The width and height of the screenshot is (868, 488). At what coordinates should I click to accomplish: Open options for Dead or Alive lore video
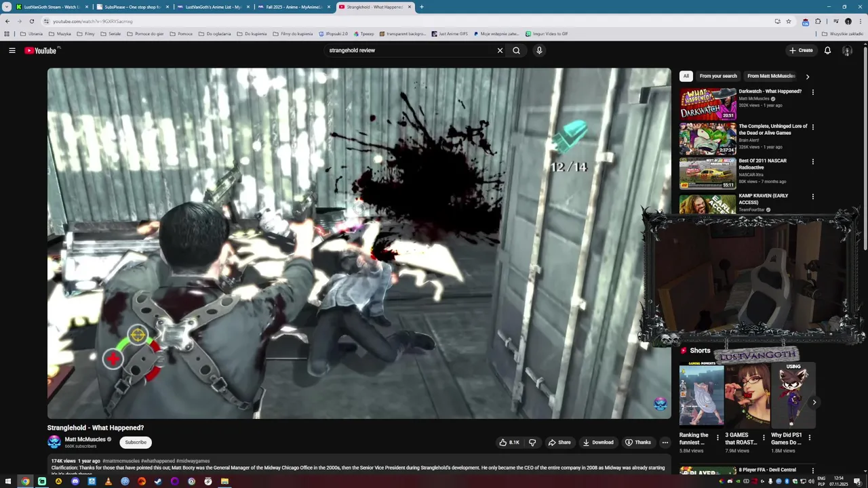click(x=813, y=127)
